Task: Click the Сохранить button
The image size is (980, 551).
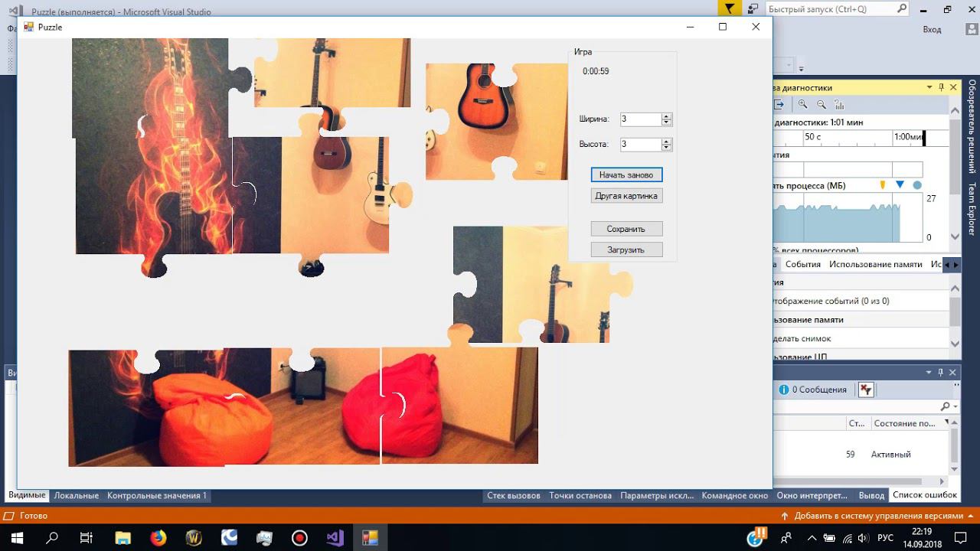Action: 626,229
